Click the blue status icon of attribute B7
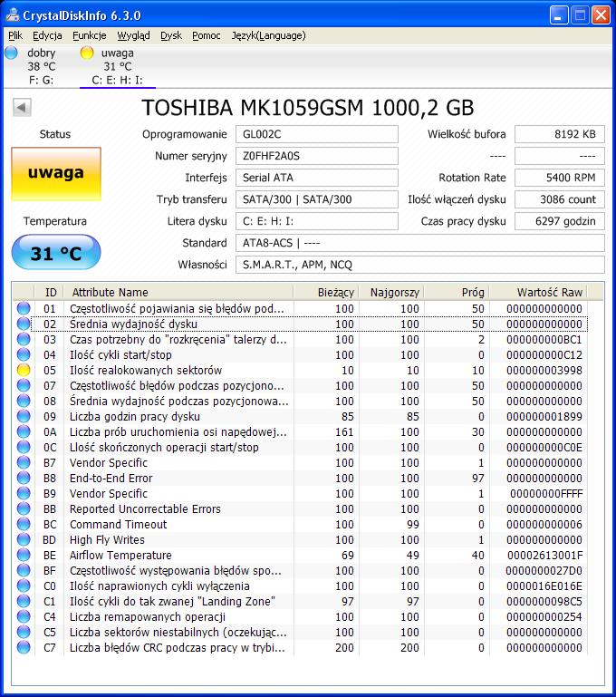Screen dimensions: 616x697 tap(23, 462)
